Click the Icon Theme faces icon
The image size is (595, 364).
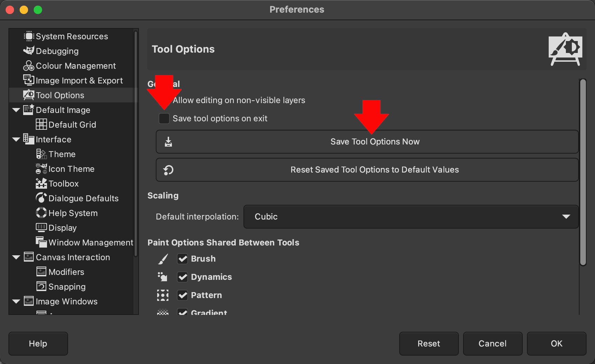click(x=41, y=169)
